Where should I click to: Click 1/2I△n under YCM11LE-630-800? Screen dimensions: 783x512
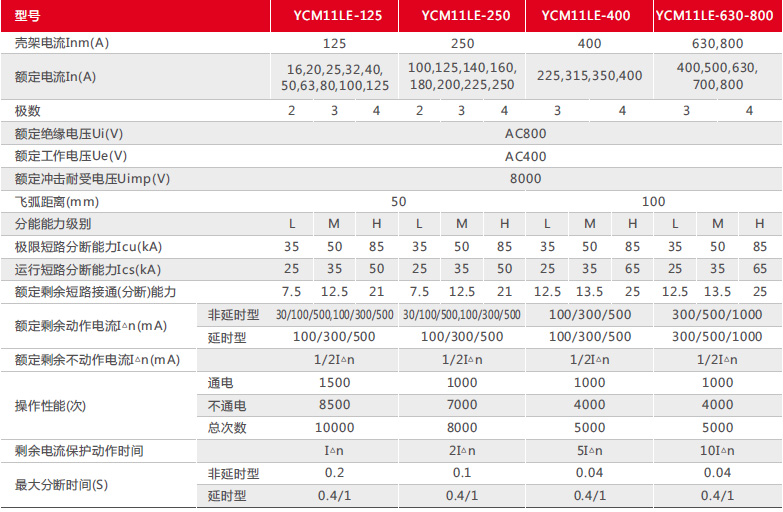[718, 360]
